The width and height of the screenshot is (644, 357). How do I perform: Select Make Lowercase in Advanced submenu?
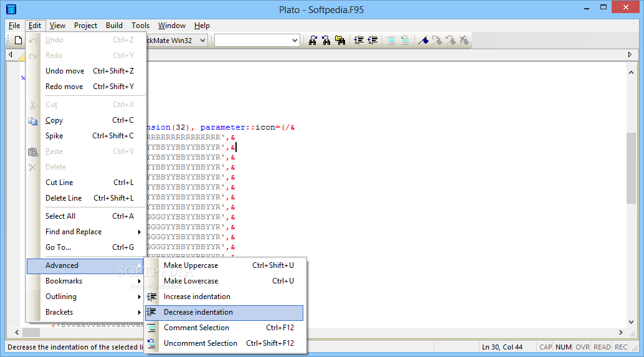point(224,281)
